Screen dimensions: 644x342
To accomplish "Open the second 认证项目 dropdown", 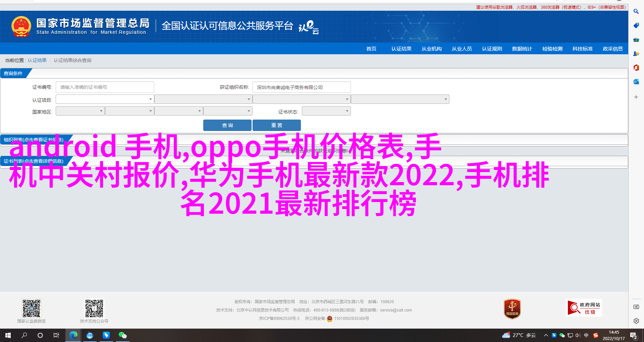I will (203, 99).
